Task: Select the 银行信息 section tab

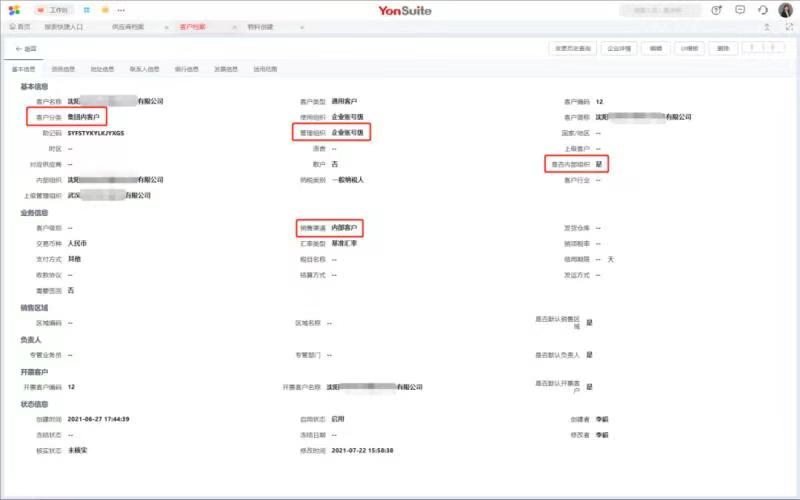Action: 186,69
